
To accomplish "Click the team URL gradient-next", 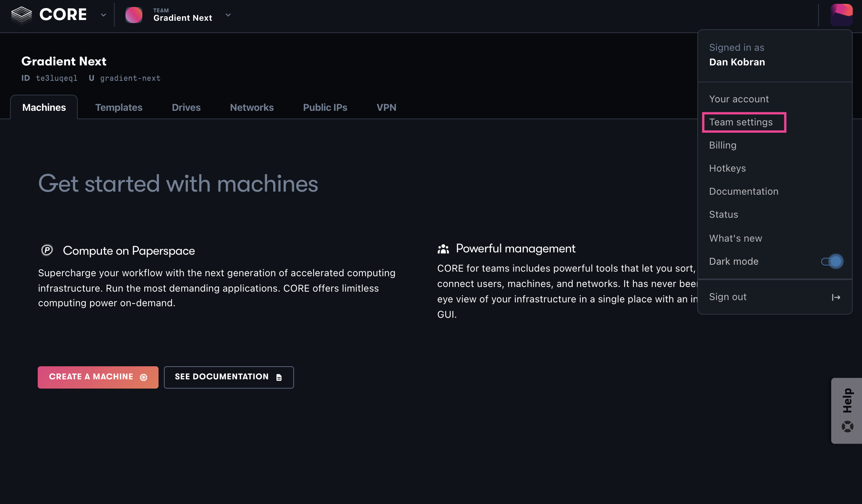I will coord(130,78).
